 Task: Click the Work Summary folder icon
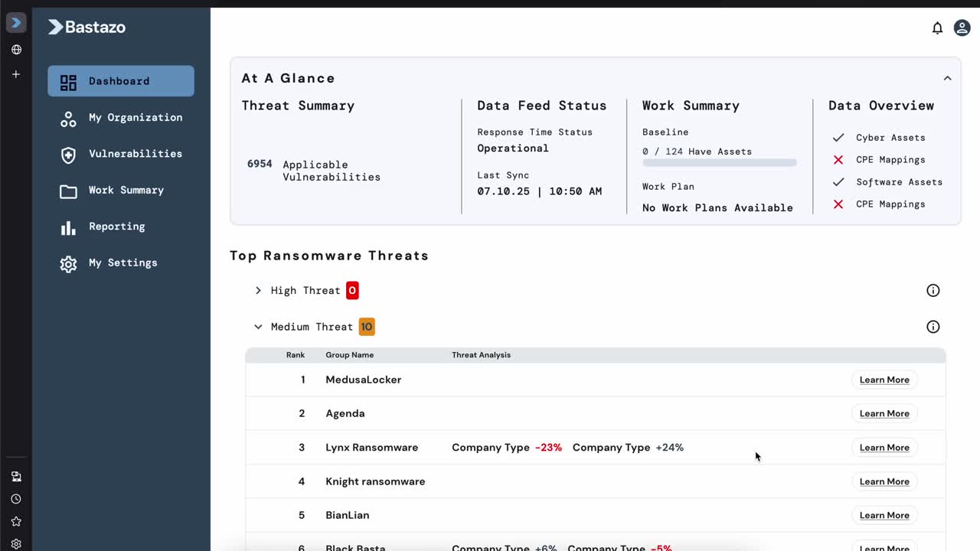point(68,191)
